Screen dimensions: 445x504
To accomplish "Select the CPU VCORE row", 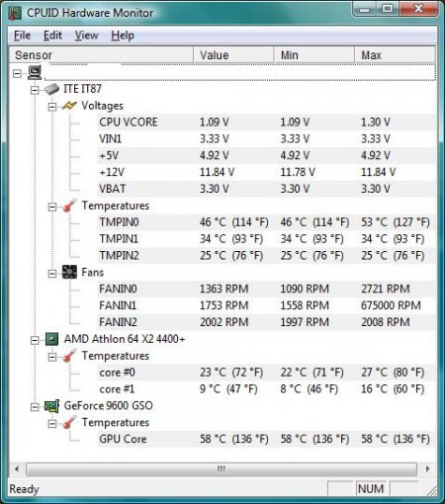I will pos(266,123).
